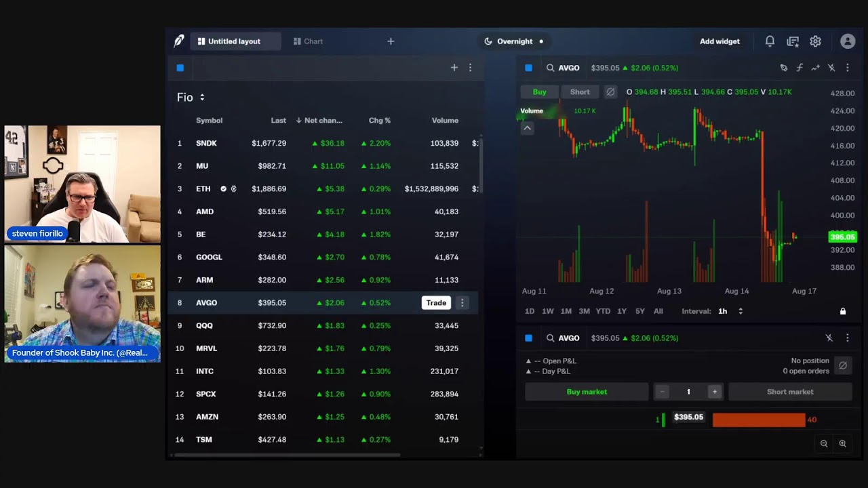868x488 pixels.
Task: Click the Robinhood feather logo
Action: 178,41
